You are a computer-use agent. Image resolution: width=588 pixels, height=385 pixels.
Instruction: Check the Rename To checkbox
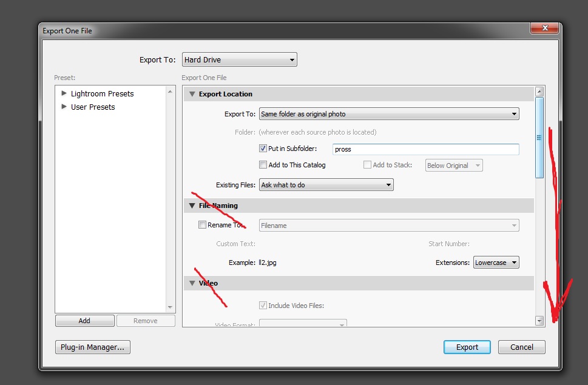tap(202, 225)
